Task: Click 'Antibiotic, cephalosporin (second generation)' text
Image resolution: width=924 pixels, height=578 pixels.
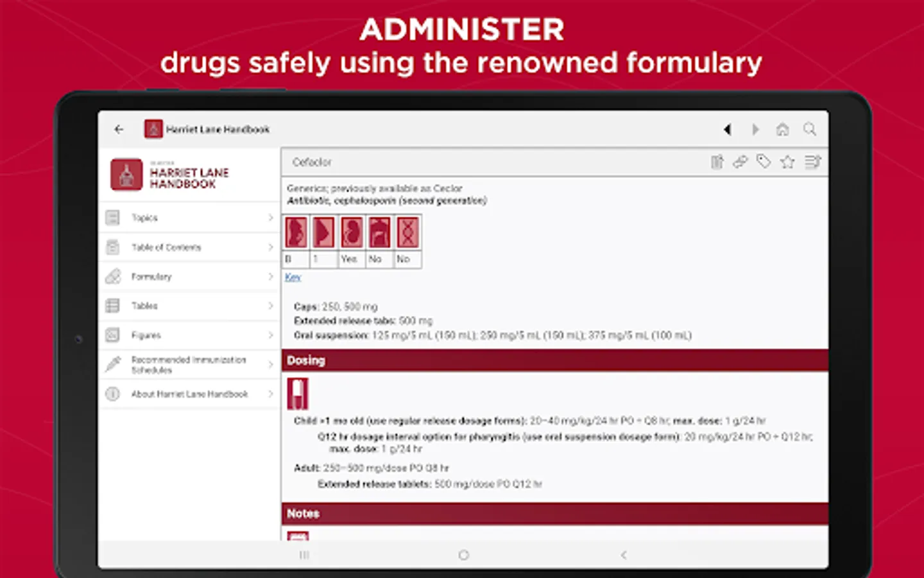Action: [387, 201]
